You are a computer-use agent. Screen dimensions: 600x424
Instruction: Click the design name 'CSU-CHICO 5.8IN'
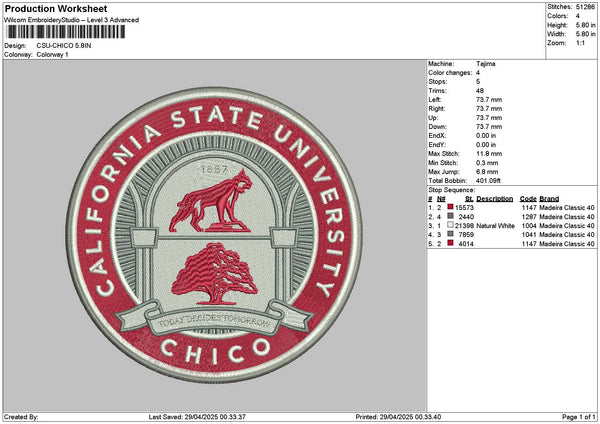[x=64, y=46]
